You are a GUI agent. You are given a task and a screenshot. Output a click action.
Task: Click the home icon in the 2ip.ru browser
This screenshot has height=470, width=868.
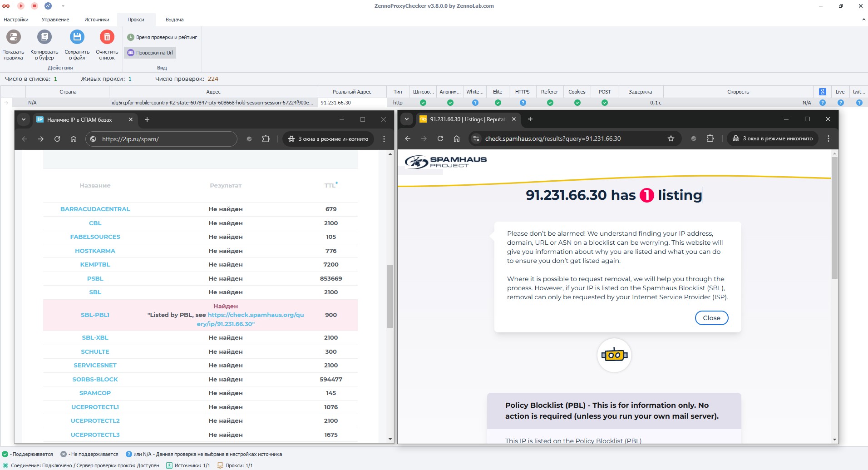click(x=74, y=139)
